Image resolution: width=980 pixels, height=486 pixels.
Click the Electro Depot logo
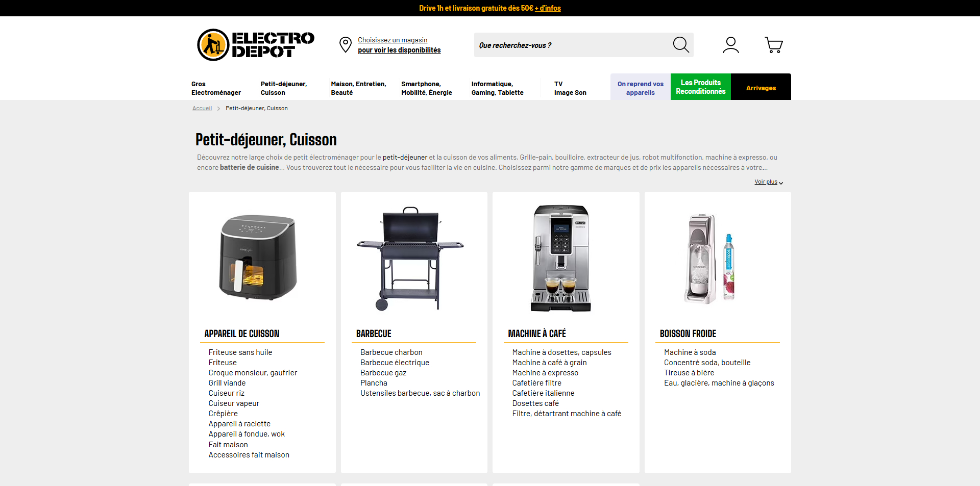coord(256,45)
